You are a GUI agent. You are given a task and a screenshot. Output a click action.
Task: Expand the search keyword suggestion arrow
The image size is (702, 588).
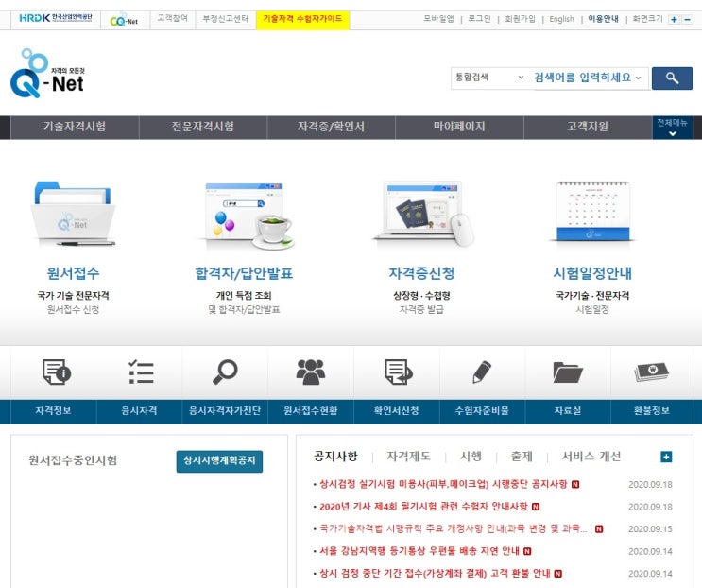tap(639, 78)
